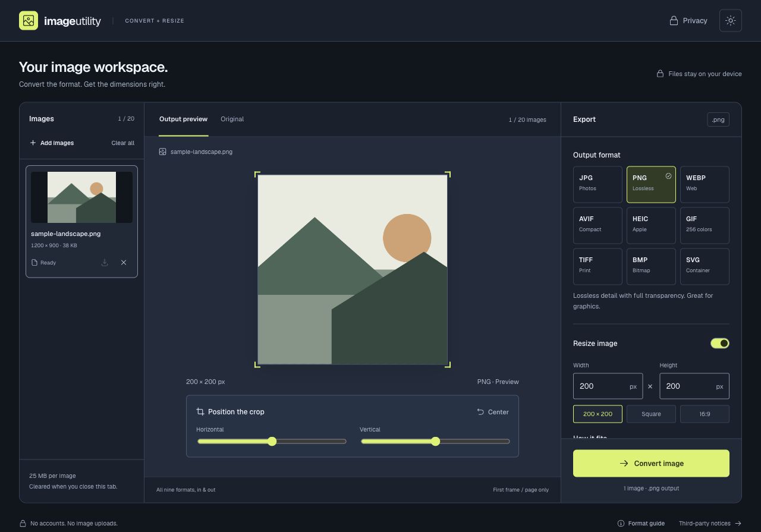
Task: Switch to the Output preview tab
Action: (183, 119)
